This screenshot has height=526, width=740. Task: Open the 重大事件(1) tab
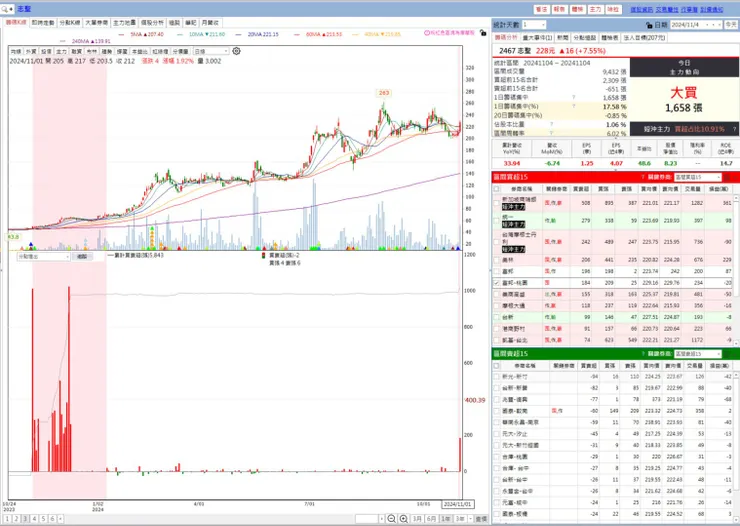pyautogui.click(x=538, y=37)
